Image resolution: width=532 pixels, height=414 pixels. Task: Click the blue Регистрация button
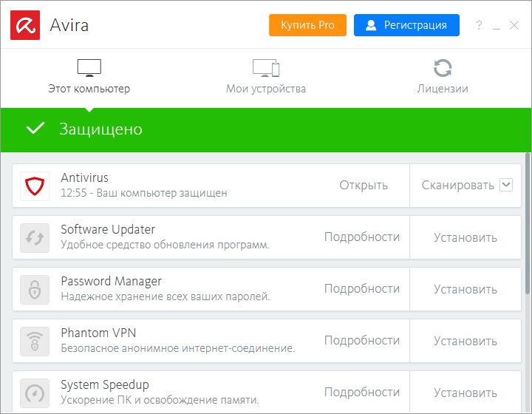pos(406,25)
